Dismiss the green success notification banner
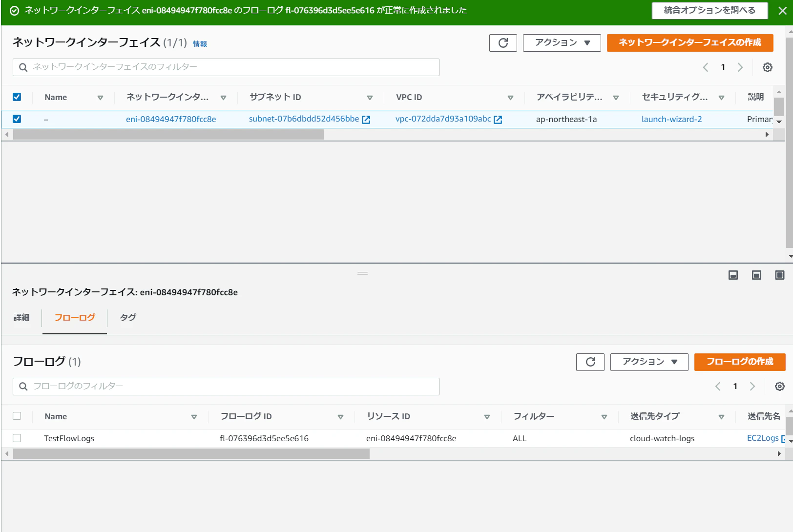This screenshot has width=793, height=532. coord(782,11)
